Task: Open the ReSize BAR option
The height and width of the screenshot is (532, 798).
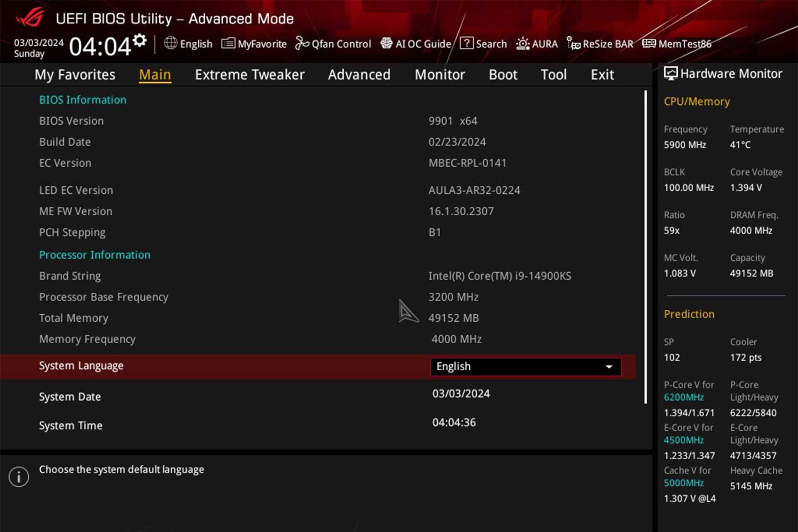Action: tap(599, 44)
